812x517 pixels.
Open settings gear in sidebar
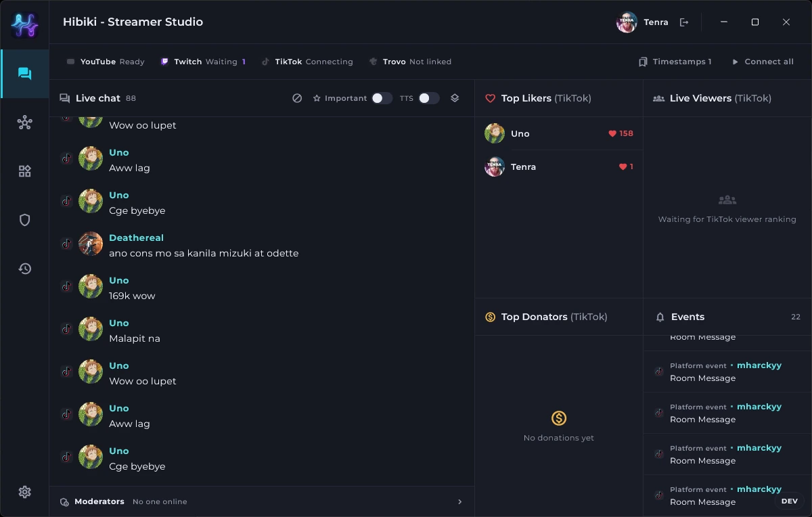pos(25,492)
